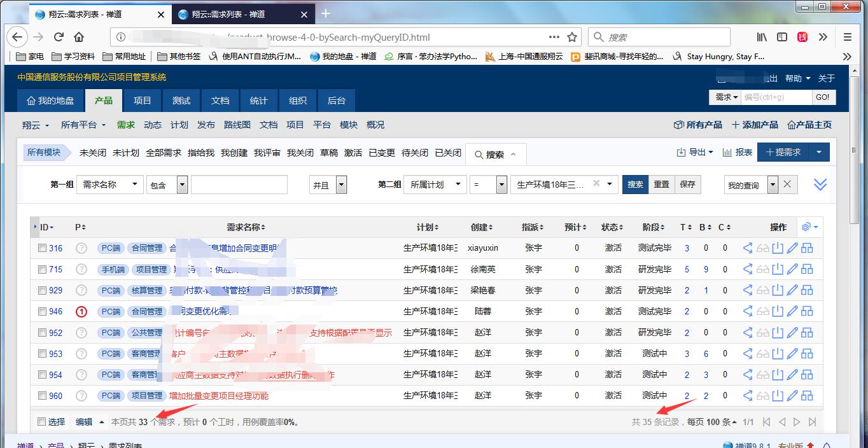Click the 提需求 button
This screenshot has height=448, width=868.
[x=783, y=152]
